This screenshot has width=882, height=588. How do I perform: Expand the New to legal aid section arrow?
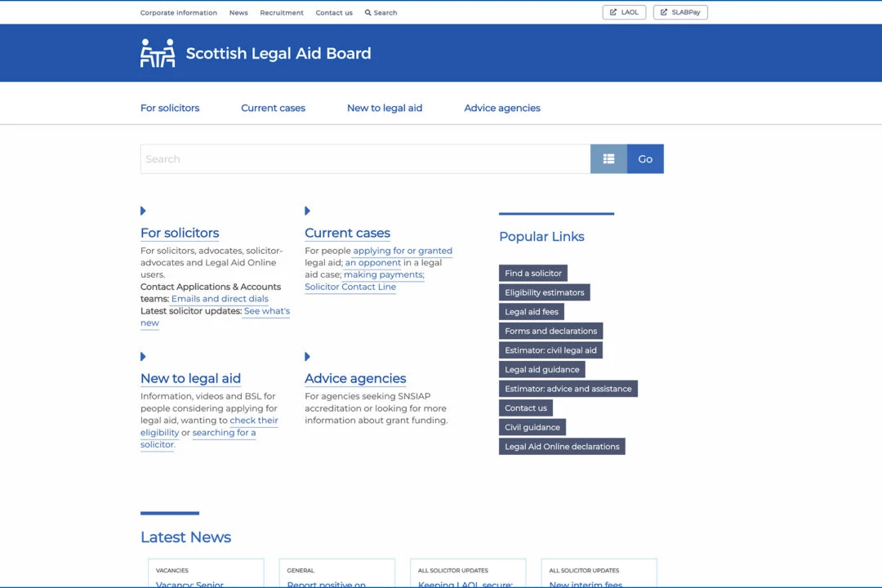coord(143,356)
